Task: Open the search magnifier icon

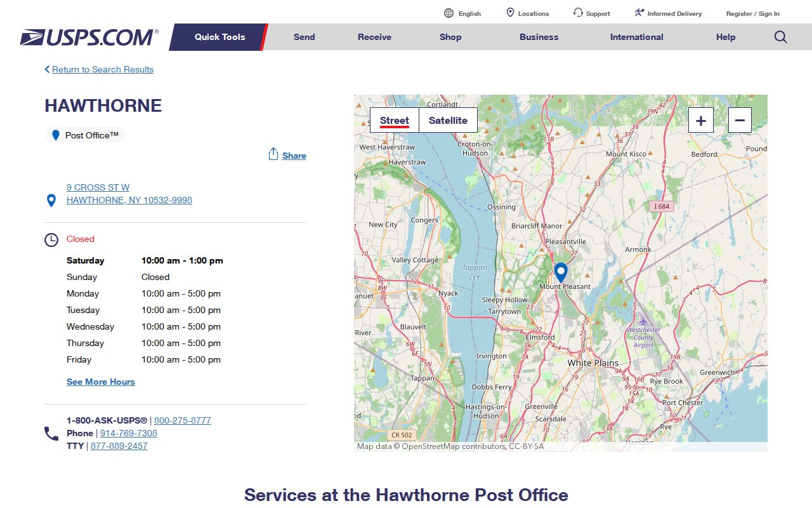Action: (x=781, y=37)
